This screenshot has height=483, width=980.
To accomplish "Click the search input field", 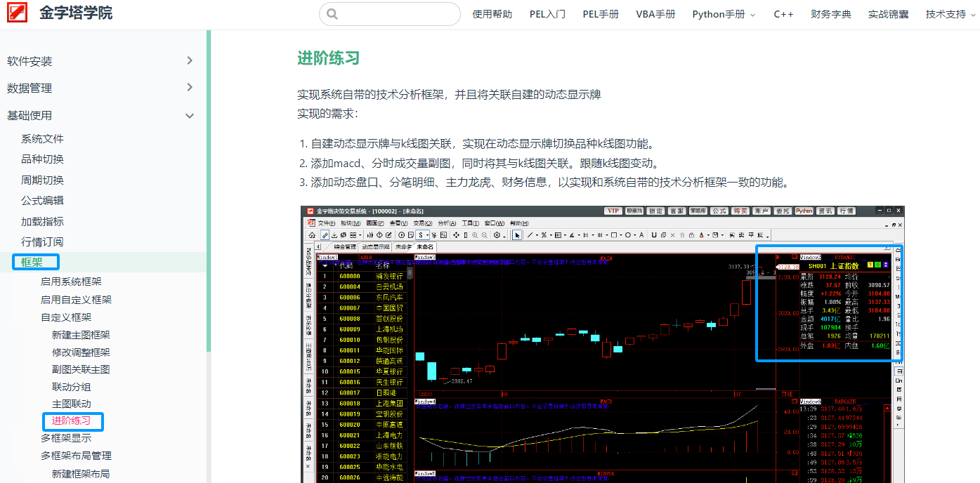I will tap(389, 14).
